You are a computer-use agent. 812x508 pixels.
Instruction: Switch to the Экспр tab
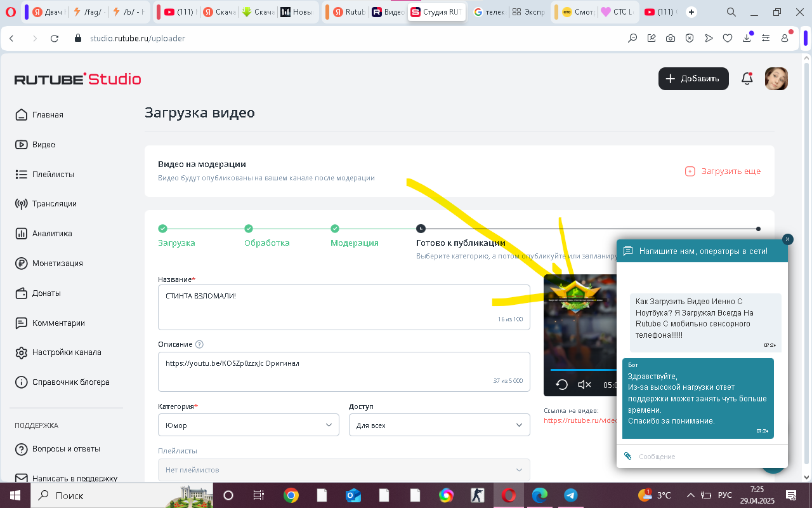click(x=528, y=12)
